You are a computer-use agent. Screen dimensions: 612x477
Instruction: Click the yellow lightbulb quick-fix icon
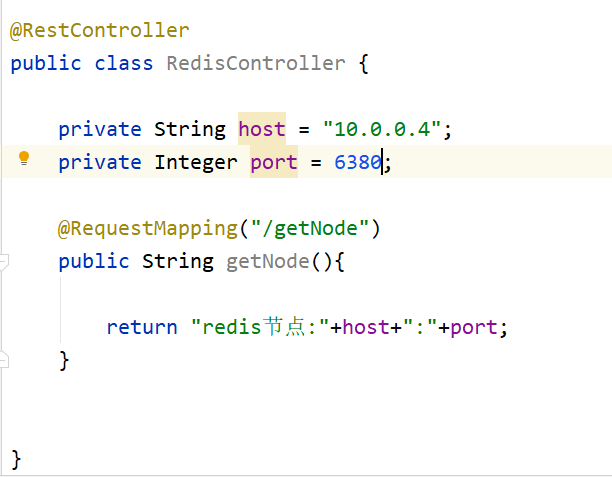point(24,158)
